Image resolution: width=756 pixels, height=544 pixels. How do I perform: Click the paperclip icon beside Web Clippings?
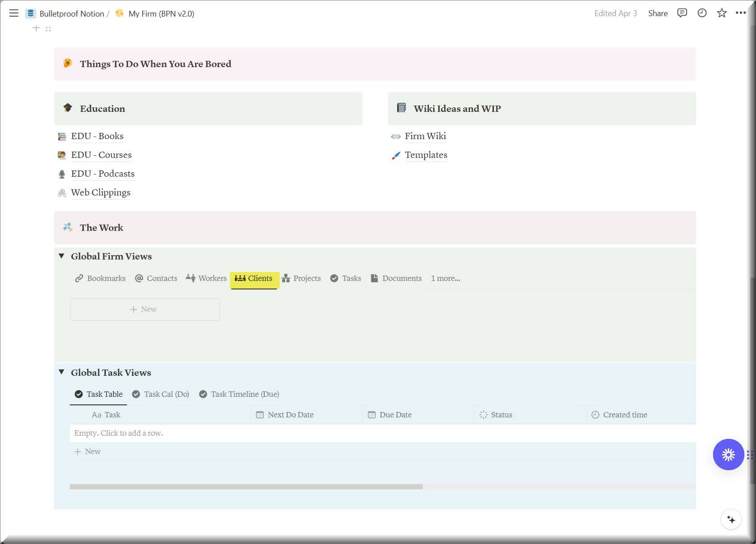click(62, 193)
